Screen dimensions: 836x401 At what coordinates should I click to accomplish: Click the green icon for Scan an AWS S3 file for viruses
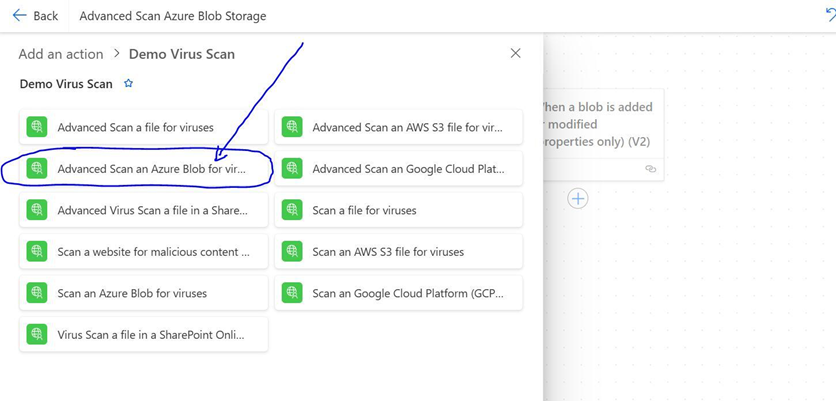(292, 251)
